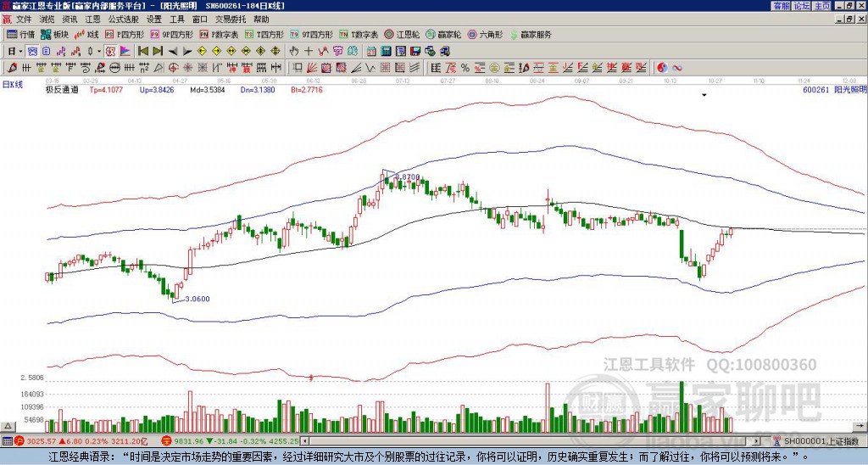Jump to last bar with skip-forward arrow

(x=158, y=52)
